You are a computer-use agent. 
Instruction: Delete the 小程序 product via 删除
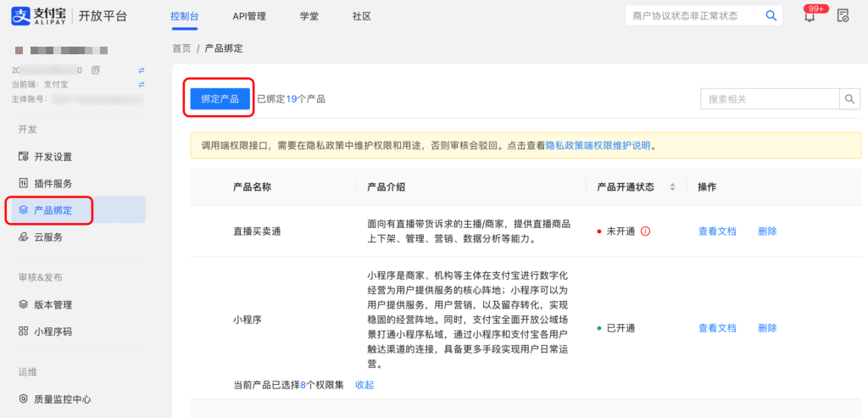(x=767, y=328)
